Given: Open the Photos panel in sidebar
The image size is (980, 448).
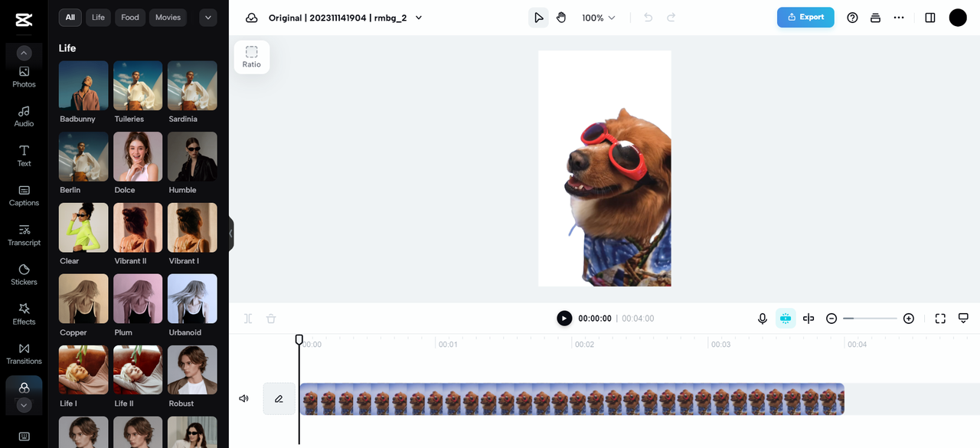Looking at the screenshot, I should (x=24, y=77).
